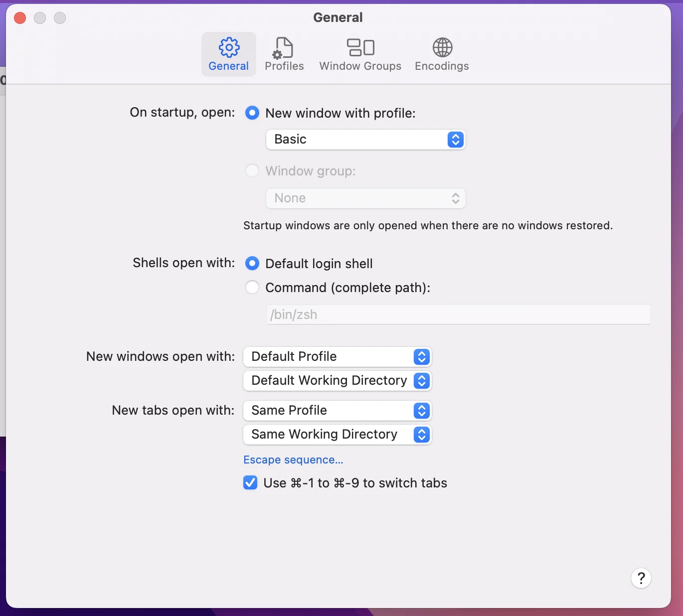Expand the Same Working Directory dropdown
683x616 pixels.
(337, 435)
